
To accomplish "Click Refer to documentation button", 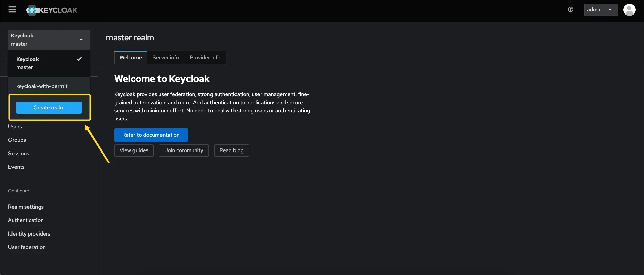I will (151, 135).
